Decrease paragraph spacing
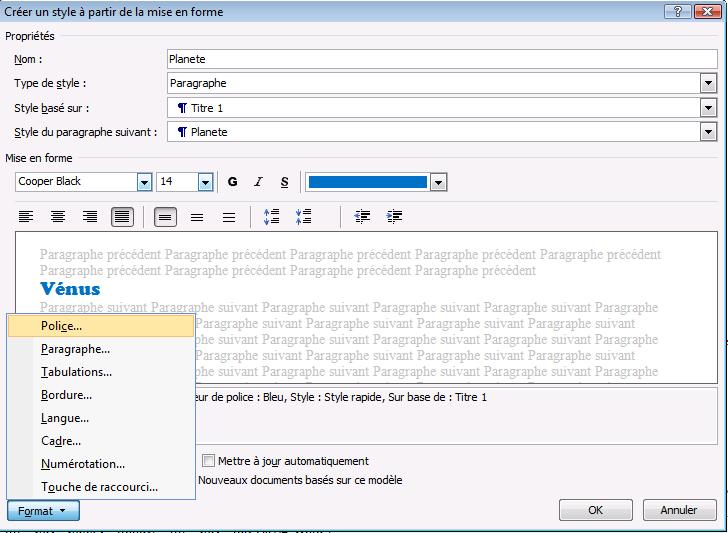728x533 pixels. click(303, 217)
